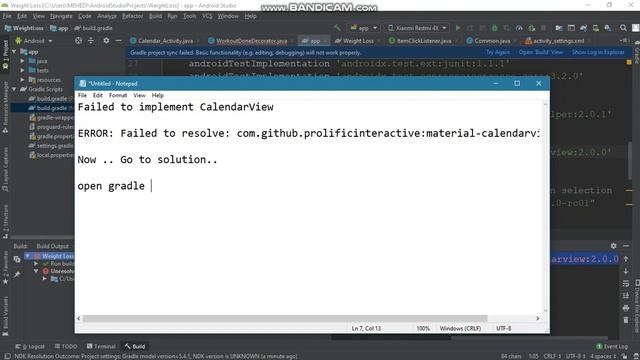
Task: Click Scroll from Source target icon in Project panel
Action: [x=78, y=40]
